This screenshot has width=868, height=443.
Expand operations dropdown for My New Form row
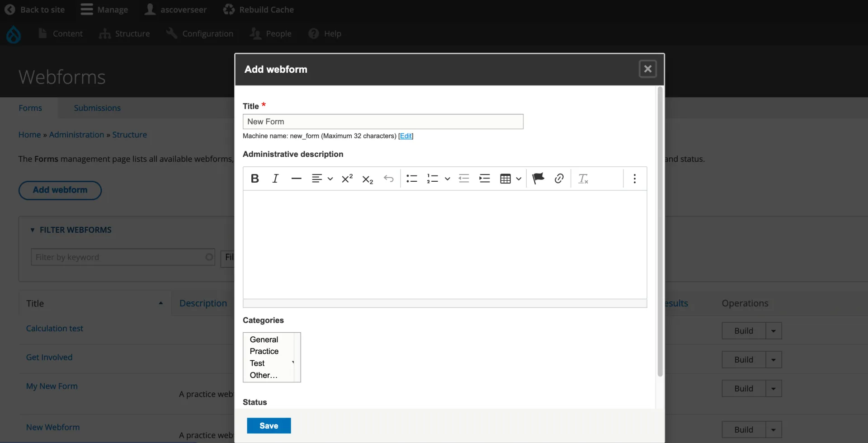[774, 389]
